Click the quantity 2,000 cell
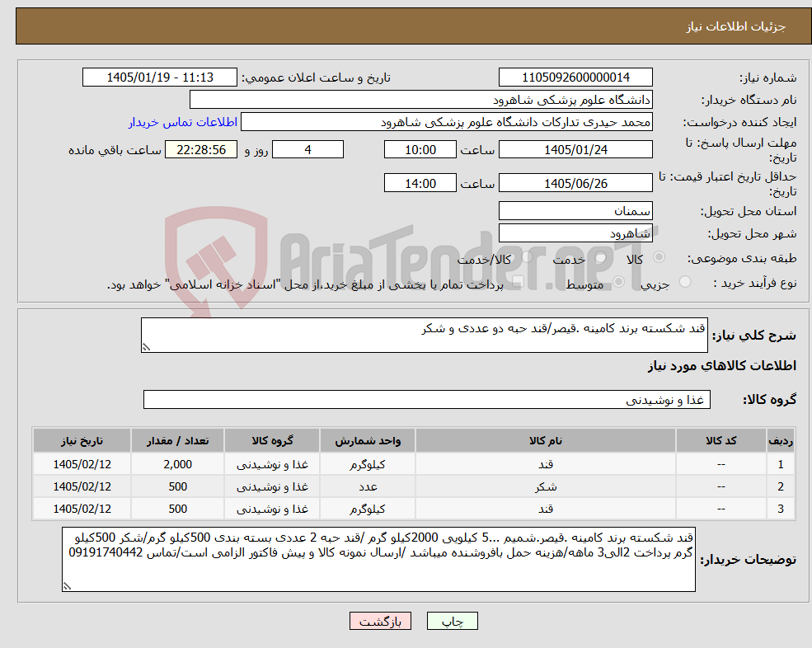812x648 pixels. tap(177, 464)
